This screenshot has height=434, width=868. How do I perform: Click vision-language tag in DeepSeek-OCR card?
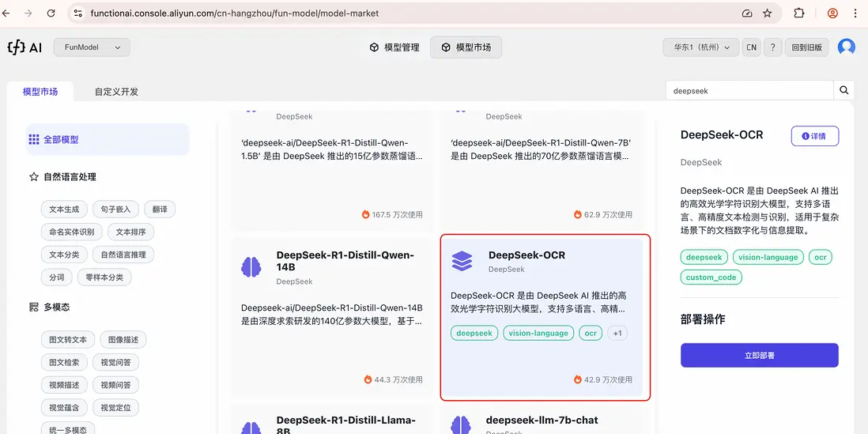tap(538, 334)
